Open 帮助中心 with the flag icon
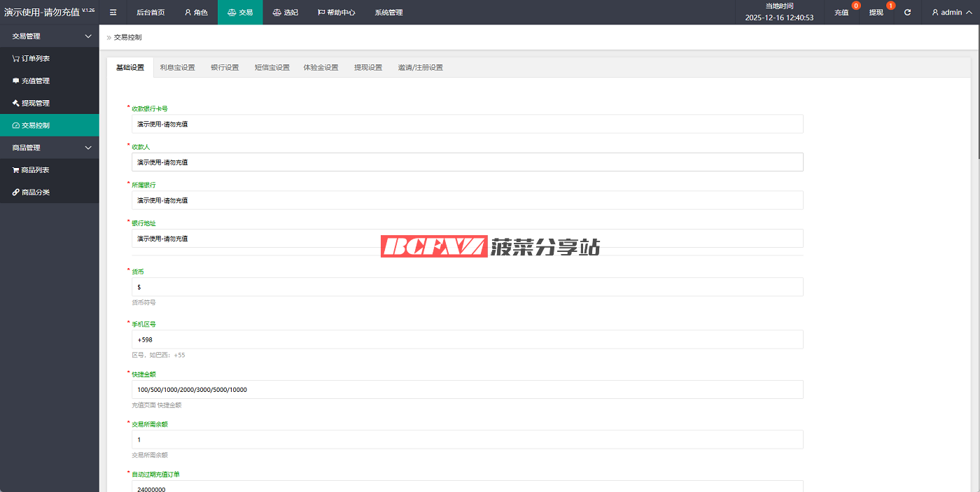The height and width of the screenshot is (492, 980). (x=336, y=12)
